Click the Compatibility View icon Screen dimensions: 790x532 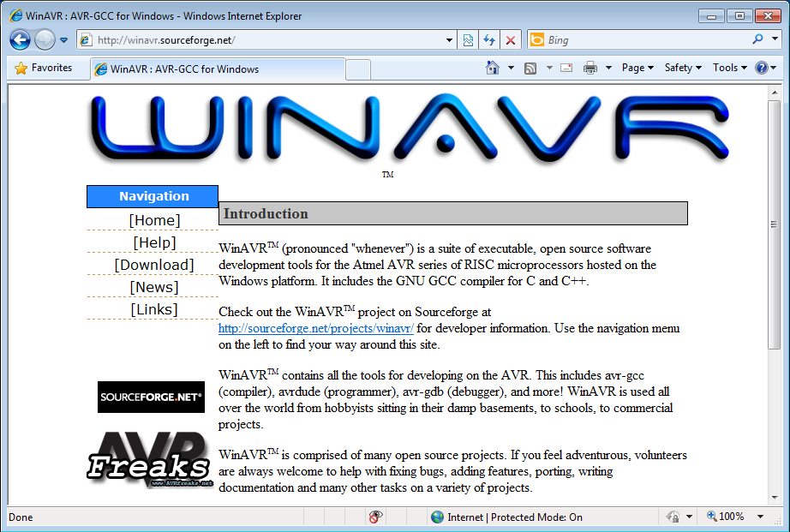coord(468,40)
